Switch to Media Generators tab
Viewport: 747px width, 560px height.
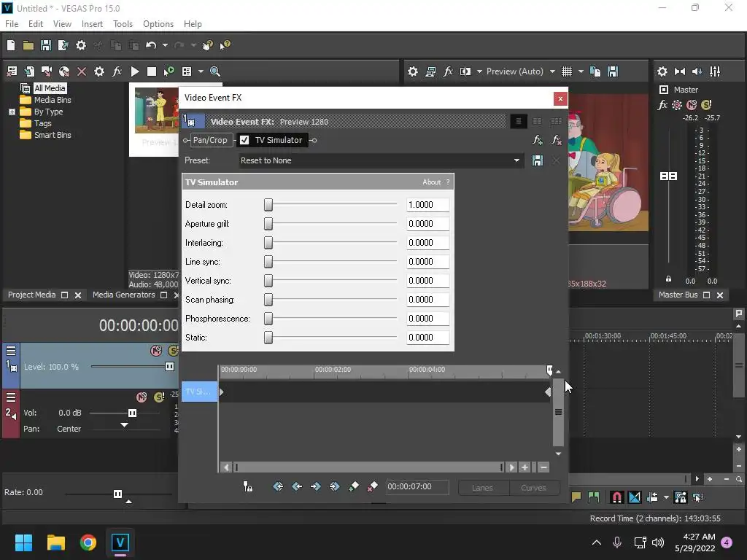[x=123, y=295]
